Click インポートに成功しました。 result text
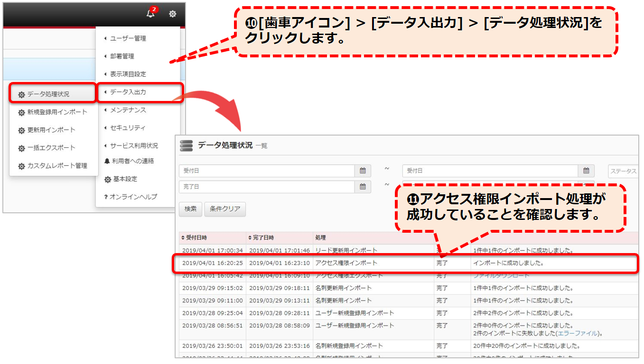644x364 pixels. pyautogui.click(x=508, y=263)
